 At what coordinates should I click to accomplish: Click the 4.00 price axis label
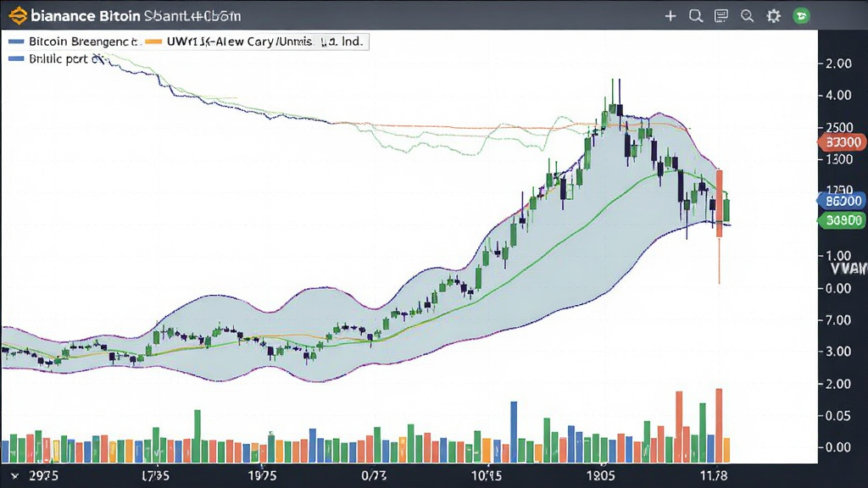click(838, 95)
